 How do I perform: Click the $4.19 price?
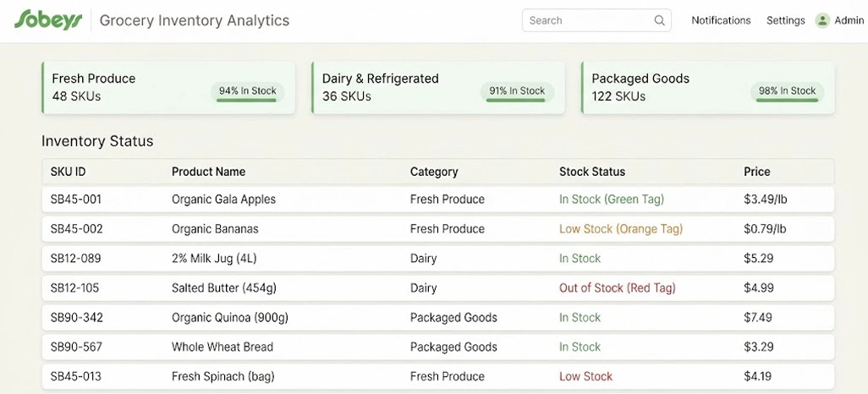(758, 376)
